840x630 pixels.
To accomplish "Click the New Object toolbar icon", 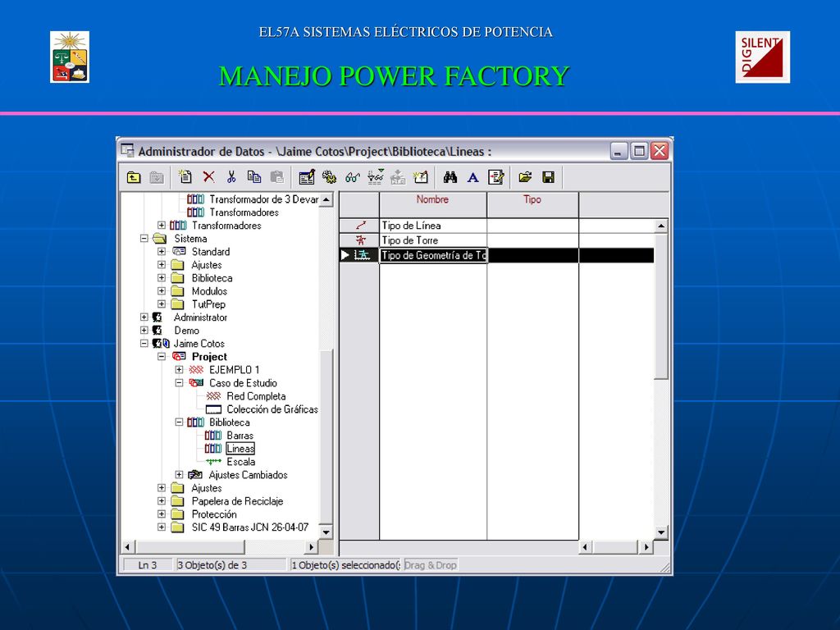I will tap(185, 177).
